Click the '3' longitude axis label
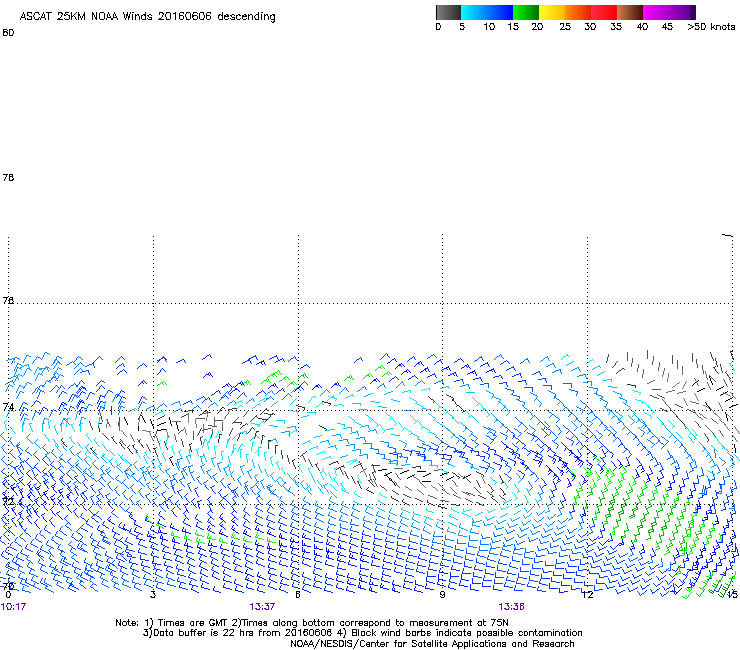Image resolution: width=740 pixels, height=650 pixels. [153, 595]
